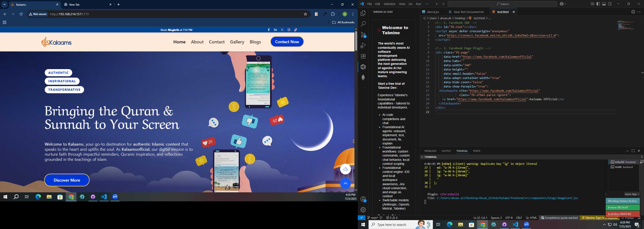This screenshot has width=644, height=229.
Task: Open the Explorer view in VS Code
Action: [x=363, y=13]
